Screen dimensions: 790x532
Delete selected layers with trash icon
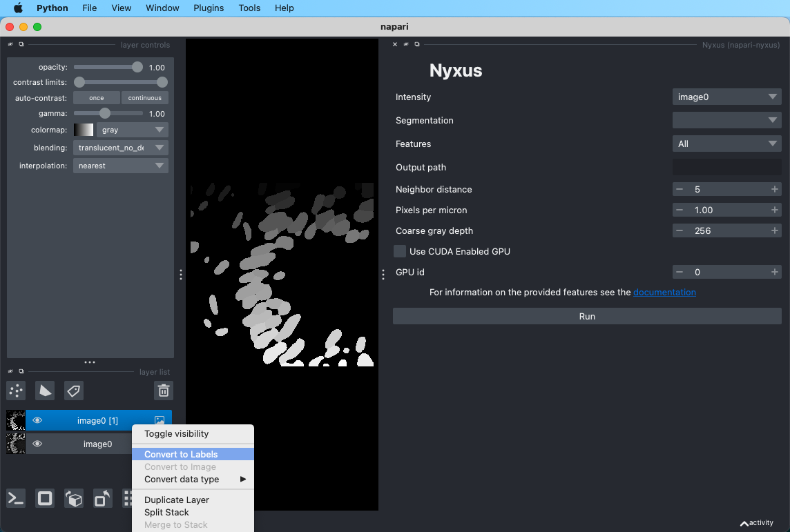click(163, 391)
